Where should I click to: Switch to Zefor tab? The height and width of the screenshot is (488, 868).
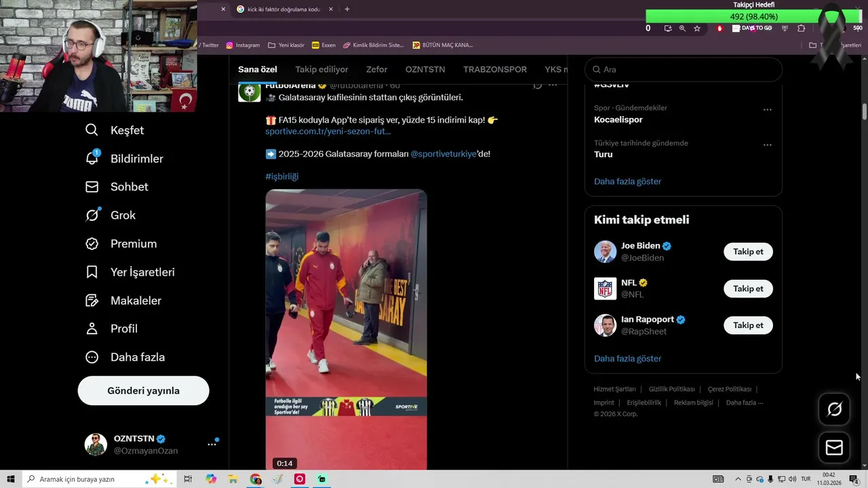click(x=377, y=70)
